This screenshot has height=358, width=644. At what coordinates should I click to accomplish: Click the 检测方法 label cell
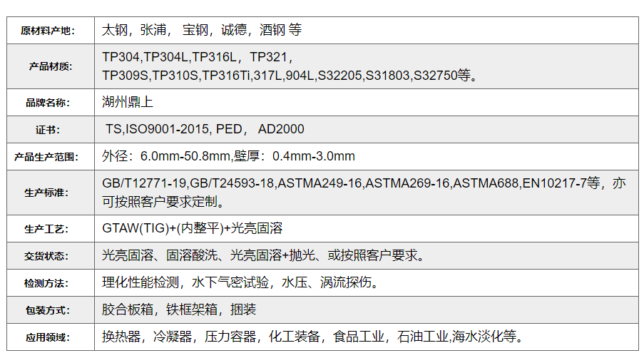[48, 283]
